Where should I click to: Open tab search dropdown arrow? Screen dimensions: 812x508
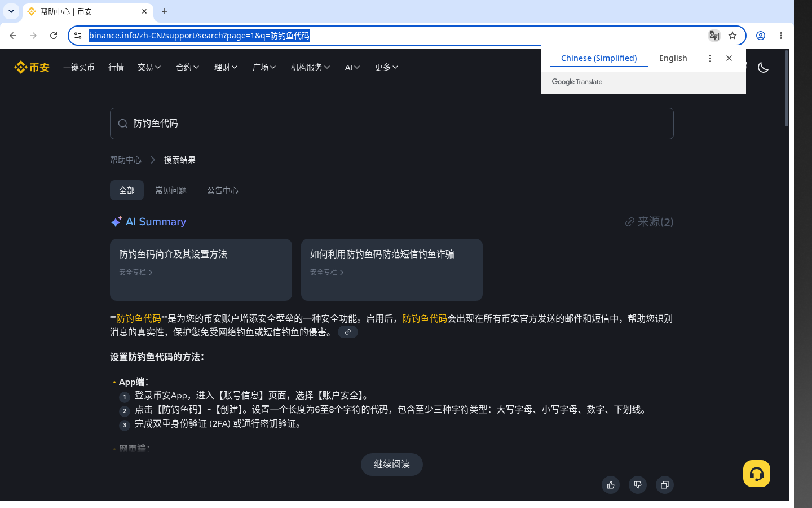(11, 11)
